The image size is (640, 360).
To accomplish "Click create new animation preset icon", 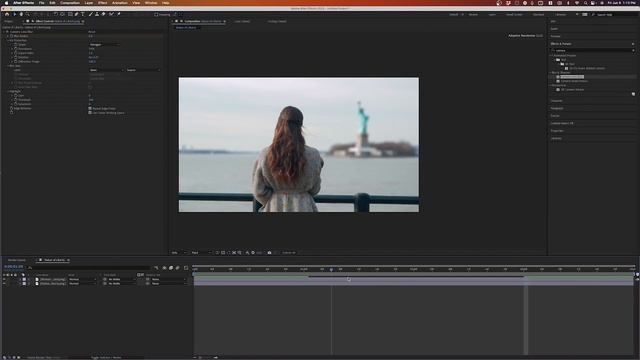I will coord(633,94).
